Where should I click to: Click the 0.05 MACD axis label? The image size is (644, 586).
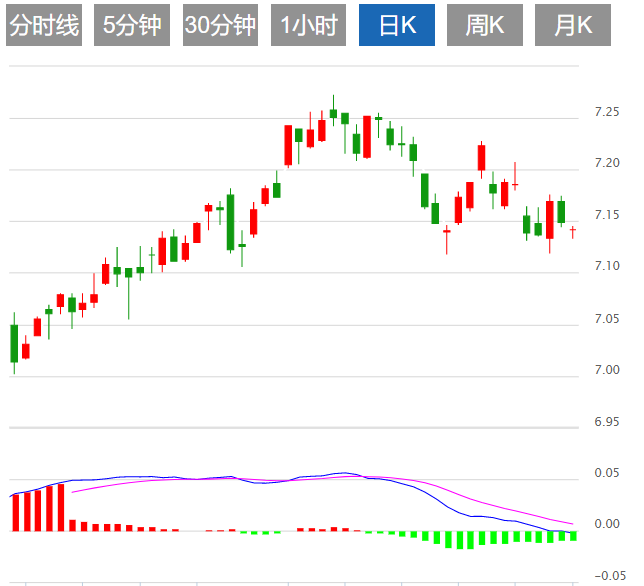point(607,473)
